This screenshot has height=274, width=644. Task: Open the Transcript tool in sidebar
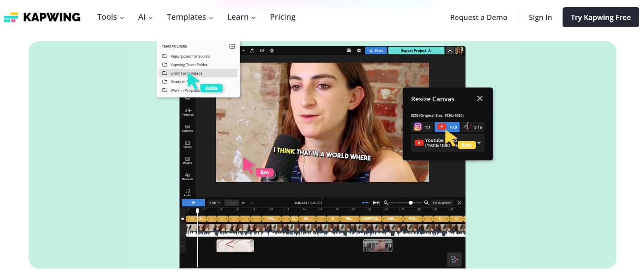tap(187, 112)
